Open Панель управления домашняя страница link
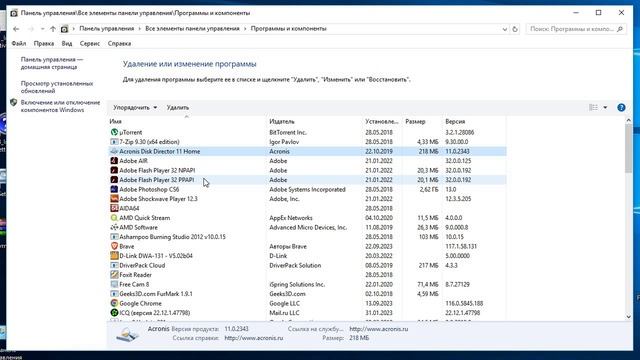The image size is (640, 360). pos(52,63)
